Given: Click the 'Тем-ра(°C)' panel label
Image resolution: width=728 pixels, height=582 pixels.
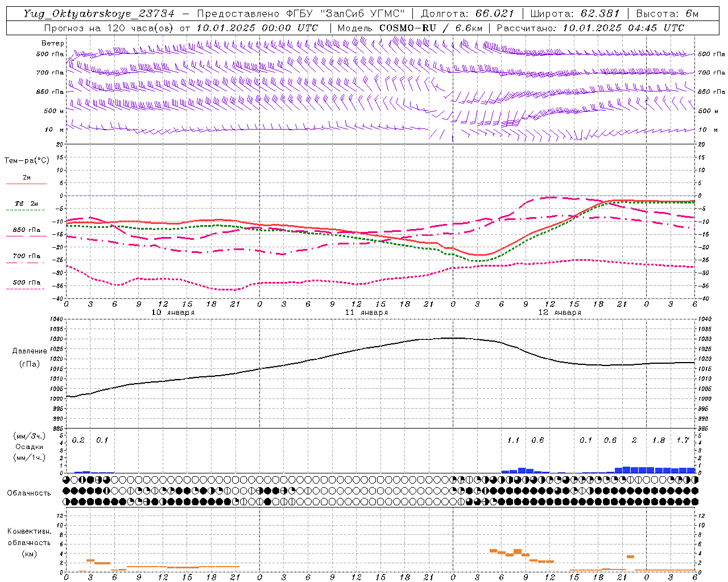Looking at the screenshot, I should click(x=27, y=161).
